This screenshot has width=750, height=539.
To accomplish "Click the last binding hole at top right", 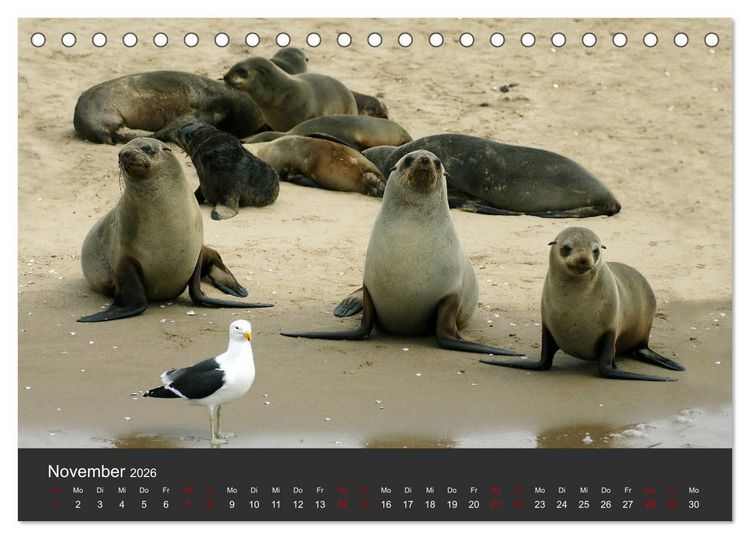I will (712, 40).
